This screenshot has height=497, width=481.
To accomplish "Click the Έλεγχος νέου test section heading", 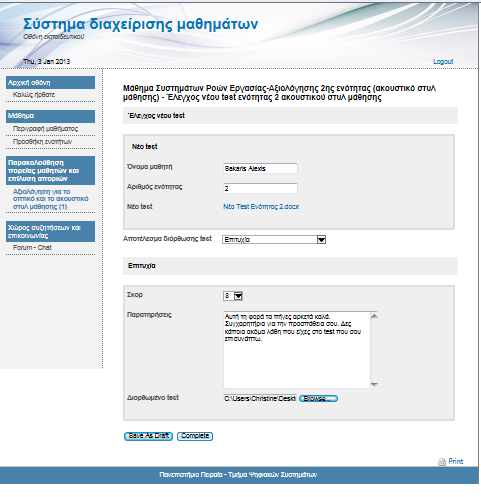I will click(156, 116).
